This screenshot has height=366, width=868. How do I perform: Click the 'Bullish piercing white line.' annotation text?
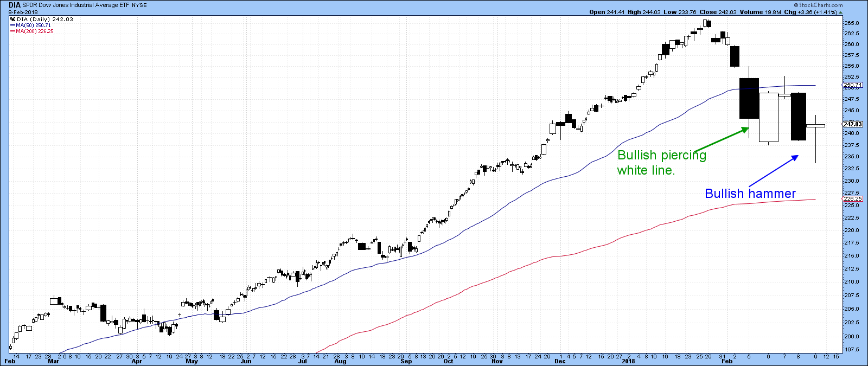coord(662,163)
